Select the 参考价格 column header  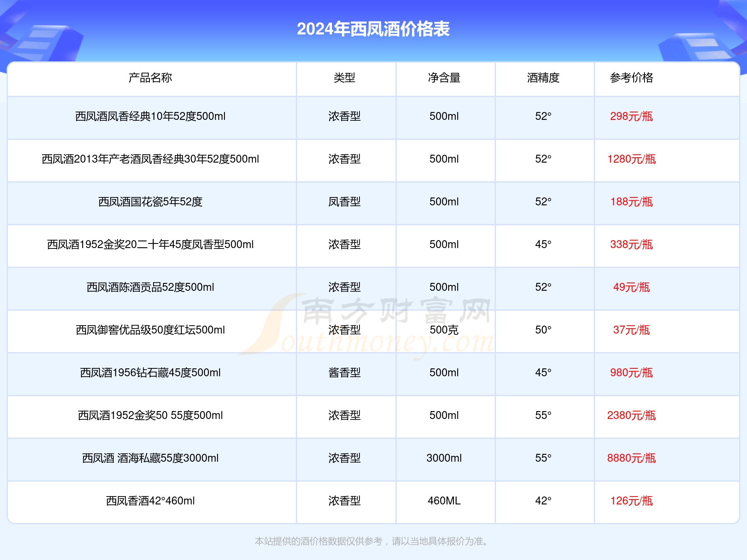[631, 78]
